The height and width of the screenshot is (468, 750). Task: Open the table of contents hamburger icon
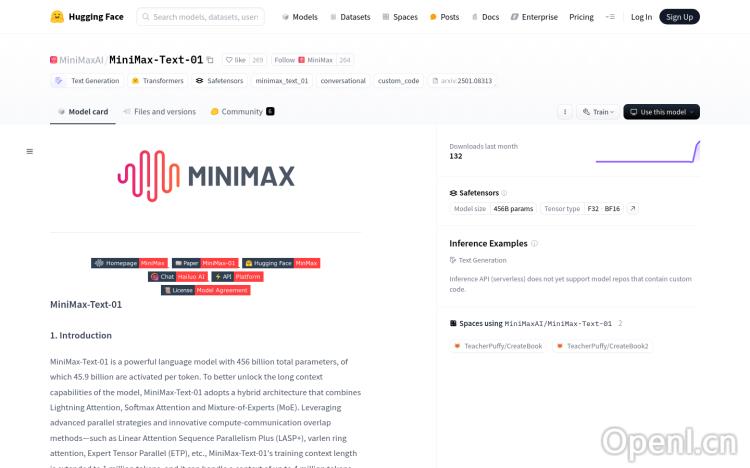pos(30,152)
